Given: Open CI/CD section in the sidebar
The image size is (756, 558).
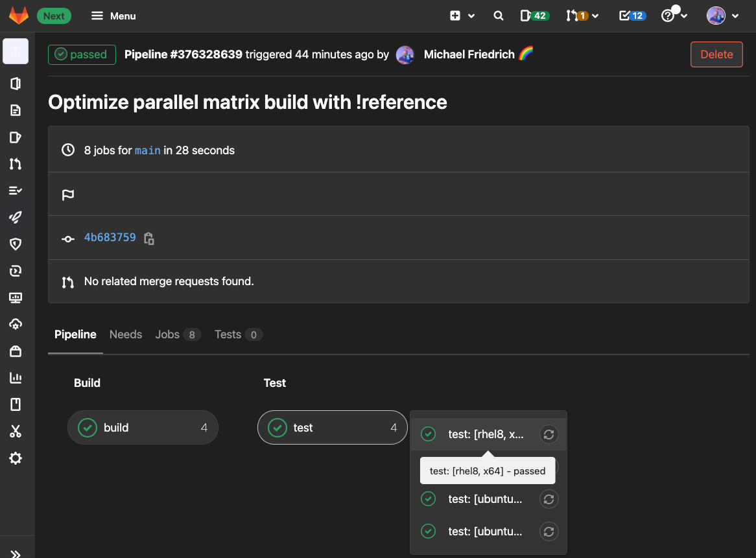Looking at the screenshot, I should 16,217.
